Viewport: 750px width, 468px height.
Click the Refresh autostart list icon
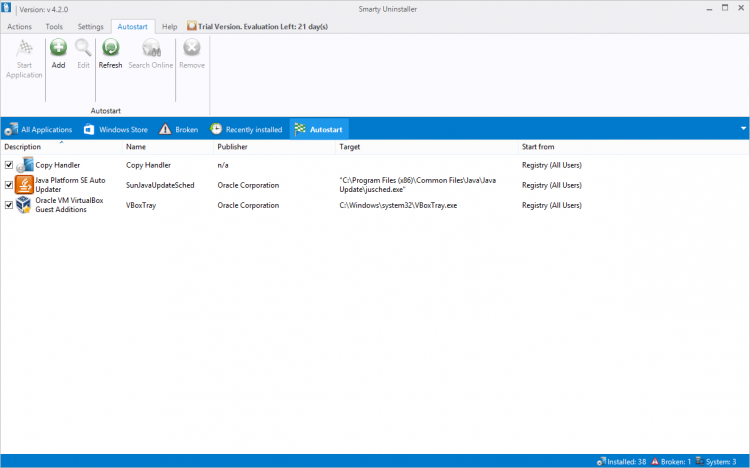coord(110,47)
